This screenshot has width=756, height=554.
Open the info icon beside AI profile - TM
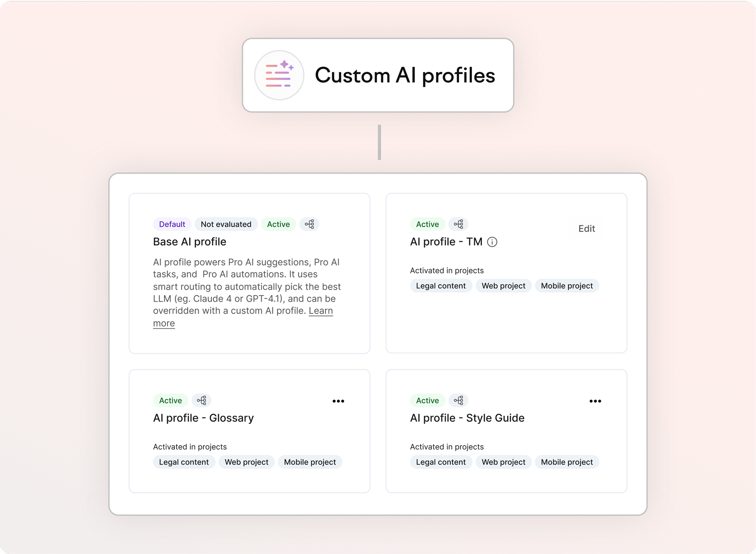(x=493, y=242)
